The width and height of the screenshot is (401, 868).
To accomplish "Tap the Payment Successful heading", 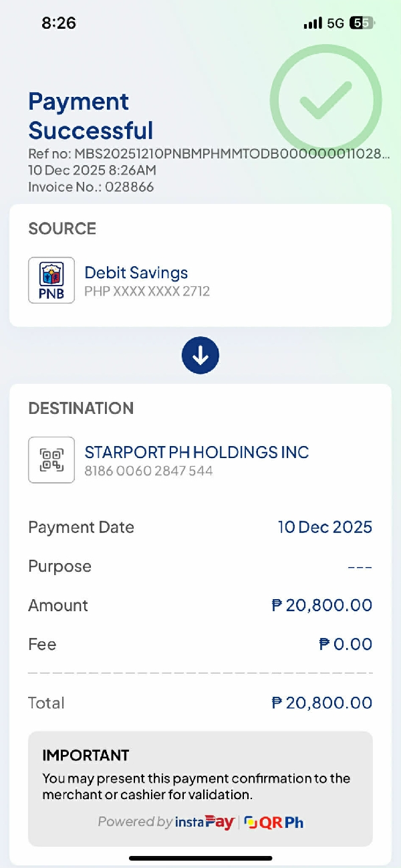I will tap(91, 116).
